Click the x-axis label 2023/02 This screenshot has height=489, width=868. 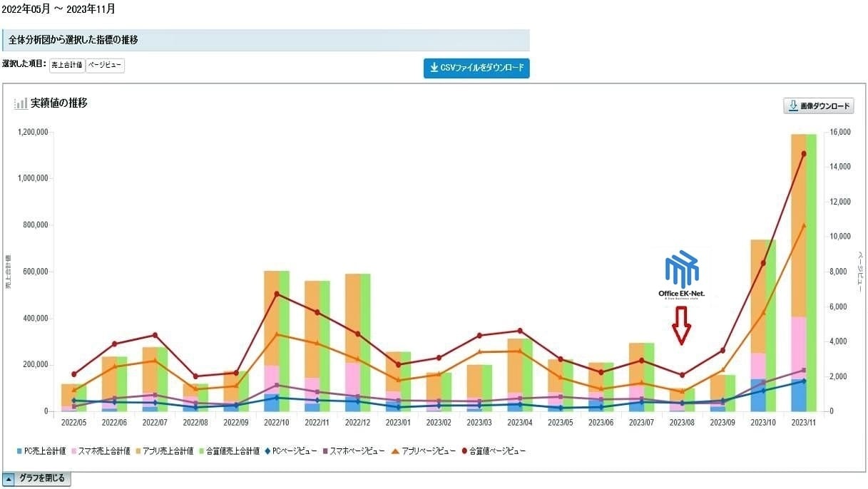[439, 423]
